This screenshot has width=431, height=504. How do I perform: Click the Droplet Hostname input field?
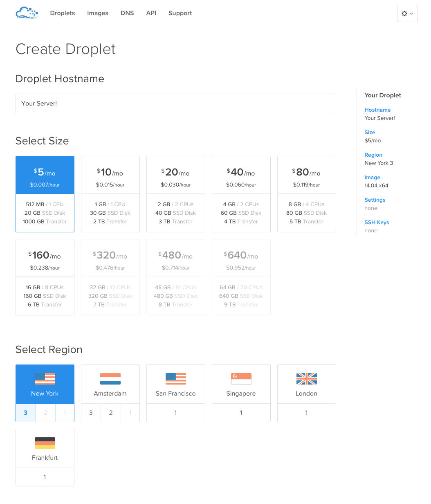pos(176,103)
